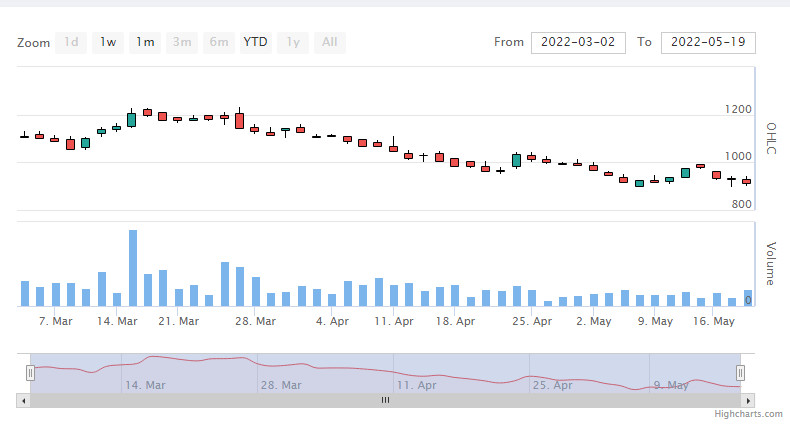Click the large green candlestick near 25. Apr
This screenshot has height=434, width=790.
[516, 160]
